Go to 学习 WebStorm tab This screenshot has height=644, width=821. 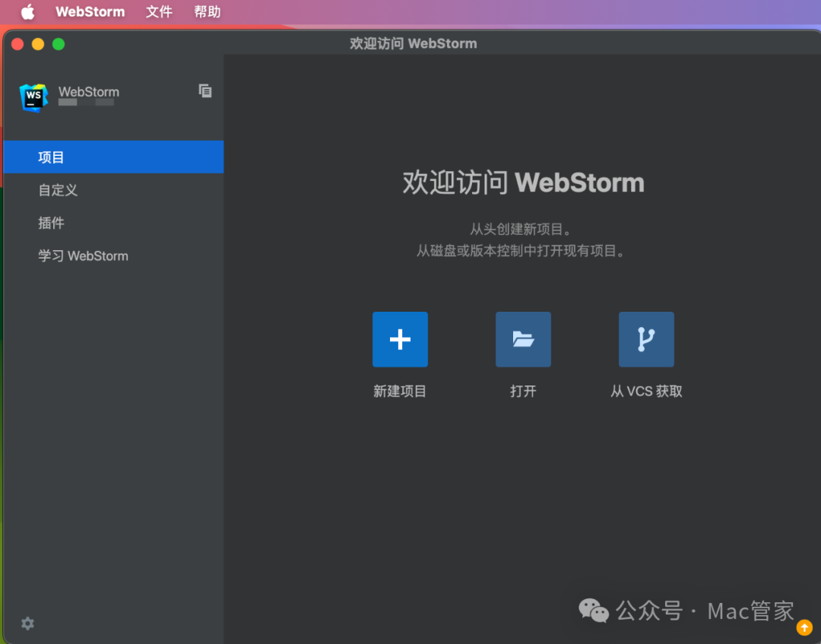(113, 255)
